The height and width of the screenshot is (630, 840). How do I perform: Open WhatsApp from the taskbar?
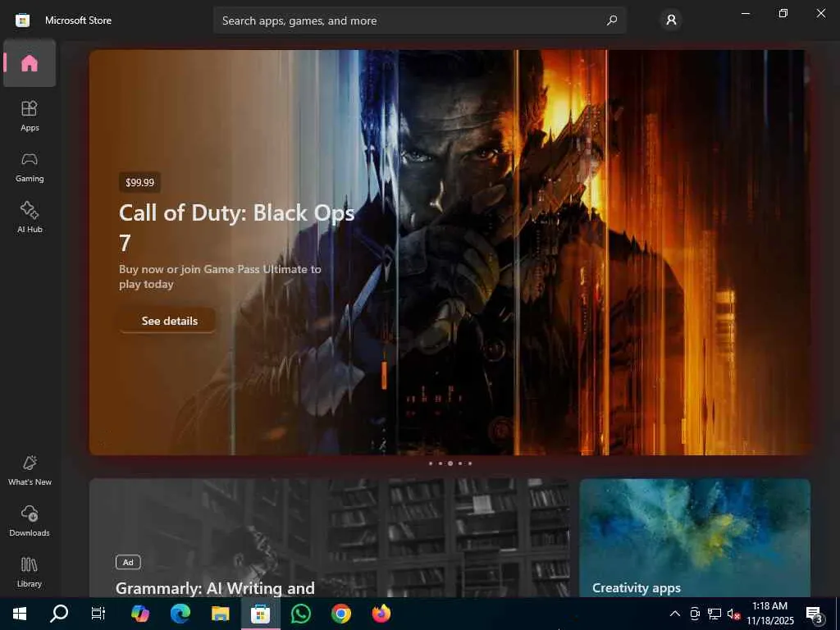click(300, 614)
